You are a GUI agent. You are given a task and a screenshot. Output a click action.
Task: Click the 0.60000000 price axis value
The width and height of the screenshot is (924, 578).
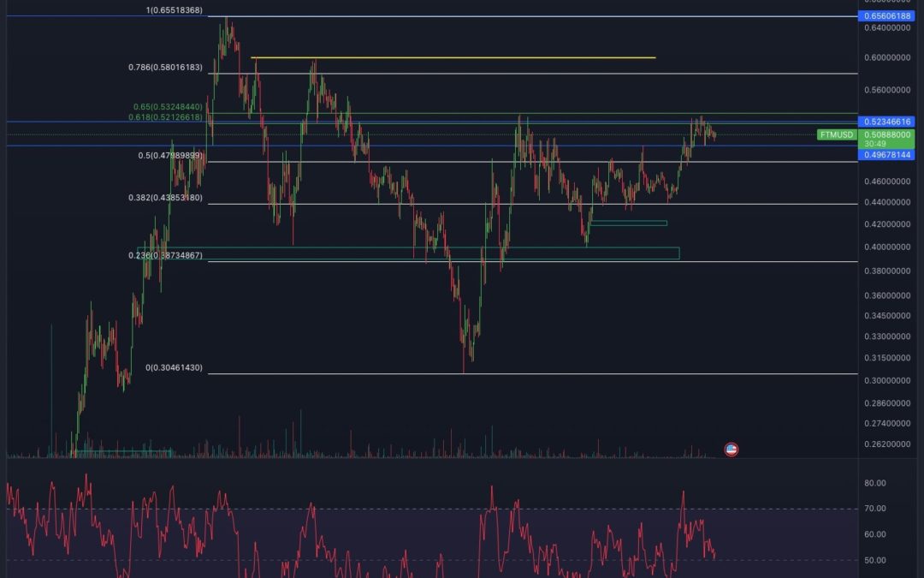coord(887,57)
